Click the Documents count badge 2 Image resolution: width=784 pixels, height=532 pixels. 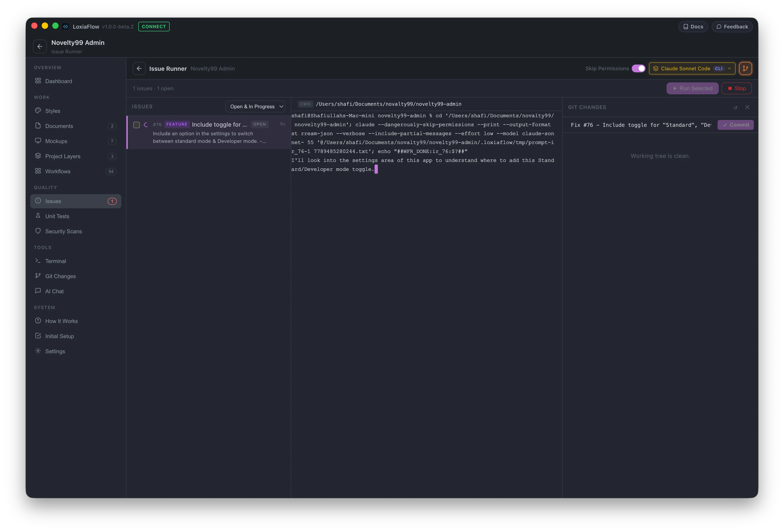pos(112,126)
